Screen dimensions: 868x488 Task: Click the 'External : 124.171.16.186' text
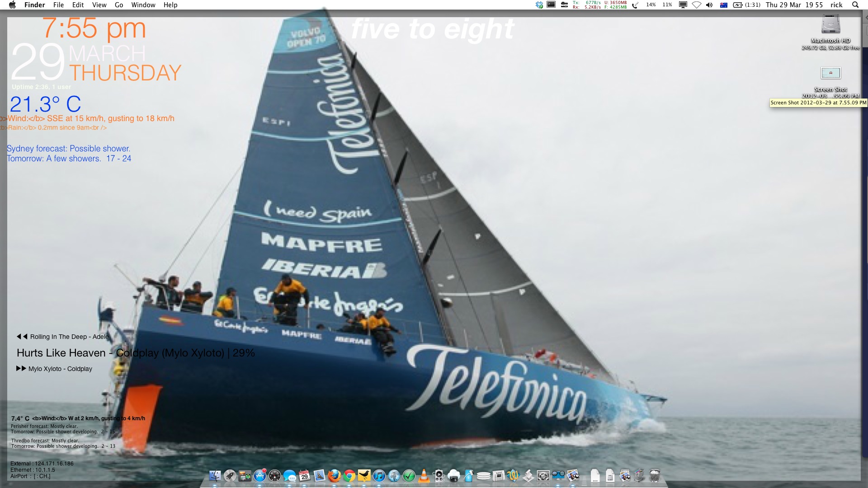click(42, 464)
